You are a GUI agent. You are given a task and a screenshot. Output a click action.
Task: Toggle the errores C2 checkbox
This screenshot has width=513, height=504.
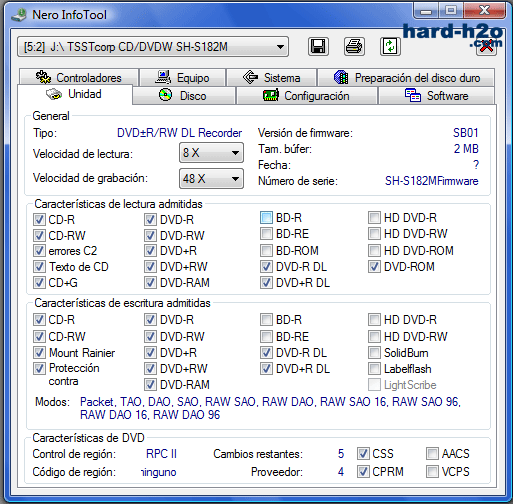click(x=39, y=251)
